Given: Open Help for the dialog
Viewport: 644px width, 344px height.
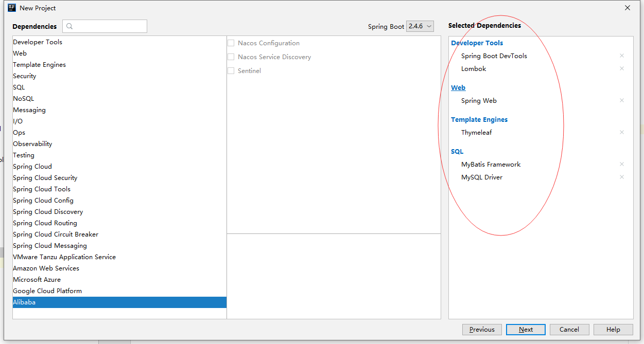Looking at the screenshot, I should pyautogui.click(x=613, y=330).
